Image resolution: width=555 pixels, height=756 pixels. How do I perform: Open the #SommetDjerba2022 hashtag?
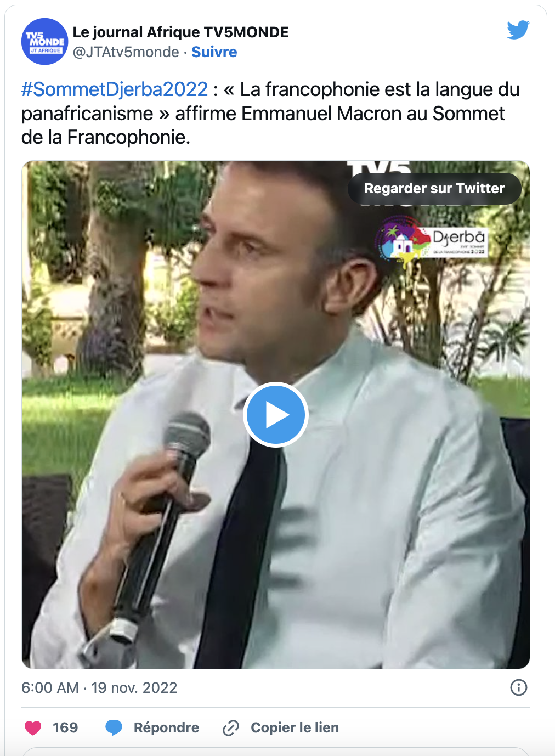(115, 89)
